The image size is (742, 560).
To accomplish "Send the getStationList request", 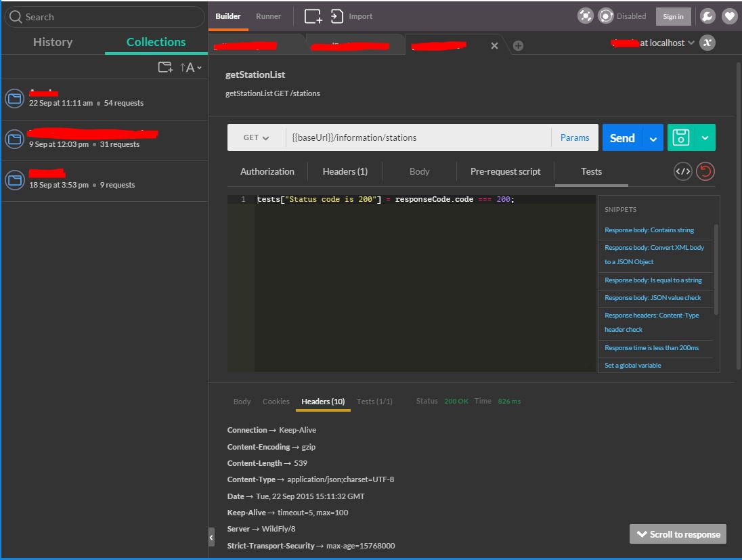I will click(x=621, y=137).
